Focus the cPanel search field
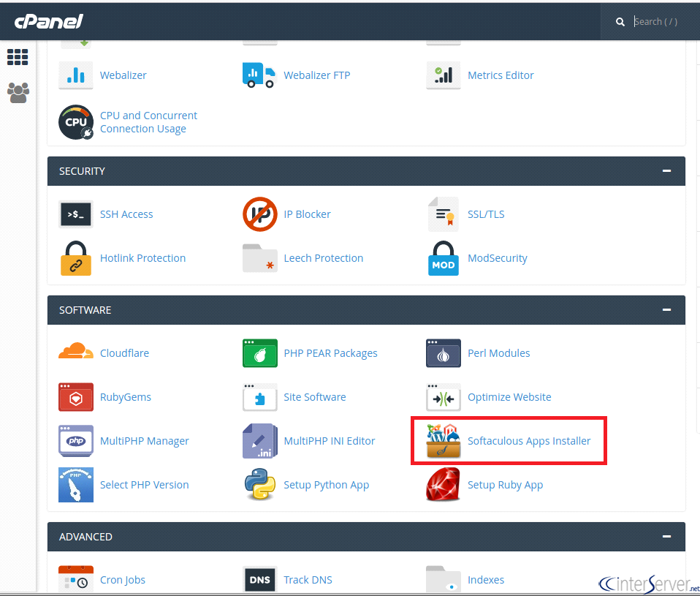The width and height of the screenshot is (700, 596). 663,21
